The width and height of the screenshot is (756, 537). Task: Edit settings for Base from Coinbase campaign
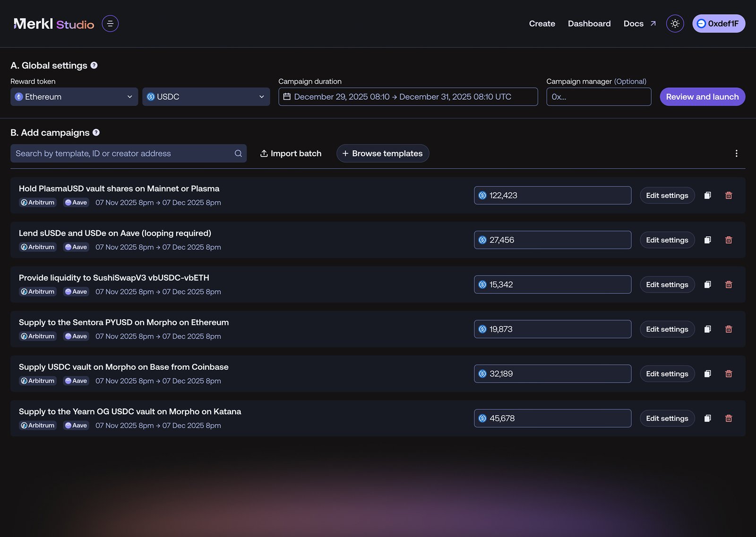point(667,374)
